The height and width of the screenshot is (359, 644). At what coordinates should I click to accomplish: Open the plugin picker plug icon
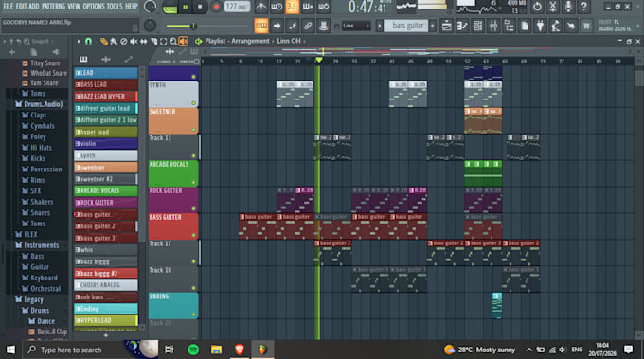[540, 26]
